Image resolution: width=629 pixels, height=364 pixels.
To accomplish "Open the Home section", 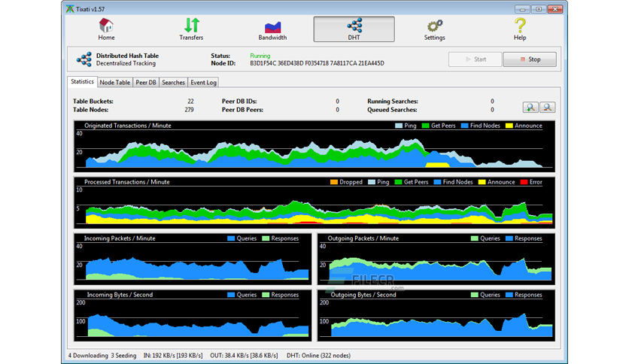I will tap(106, 29).
